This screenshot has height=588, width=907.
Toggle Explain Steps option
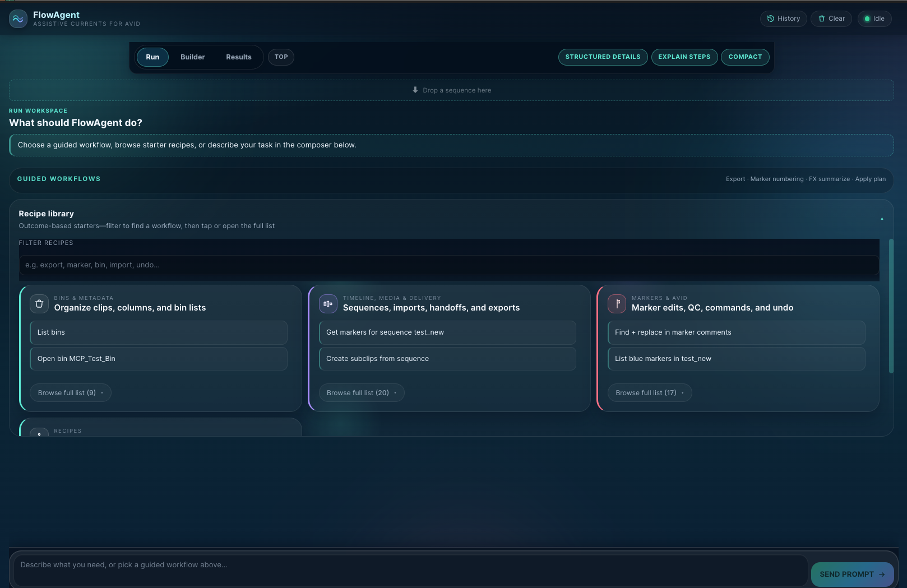coord(684,57)
